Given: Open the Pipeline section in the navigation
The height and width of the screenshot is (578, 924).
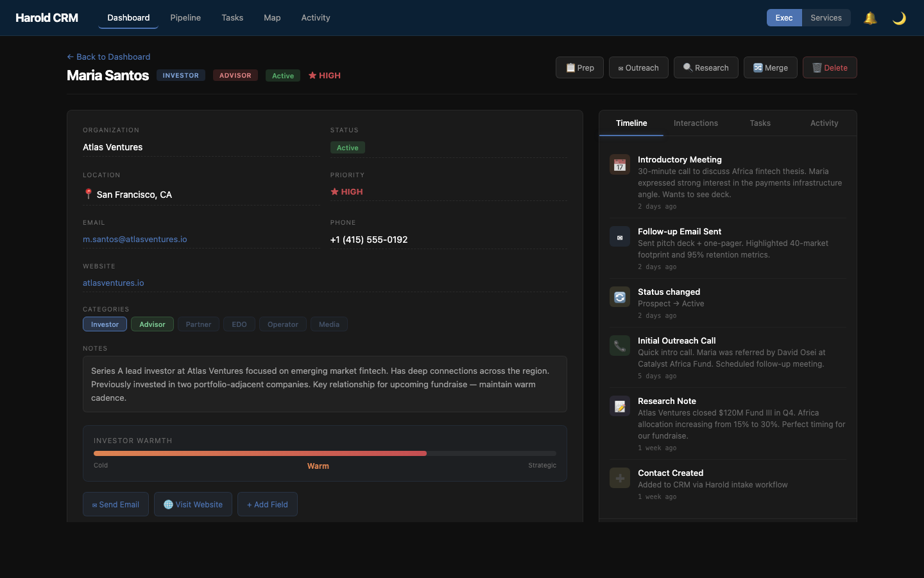Looking at the screenshot, I should pyautogui.click(x=185, y=18).
